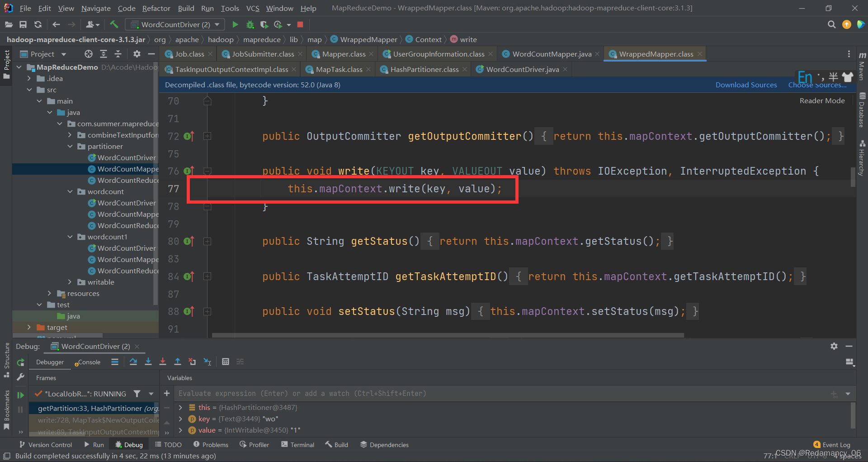Click the Open folder toolbar icon
This screenshot has height=462, width=868.
tap(9, 24)
